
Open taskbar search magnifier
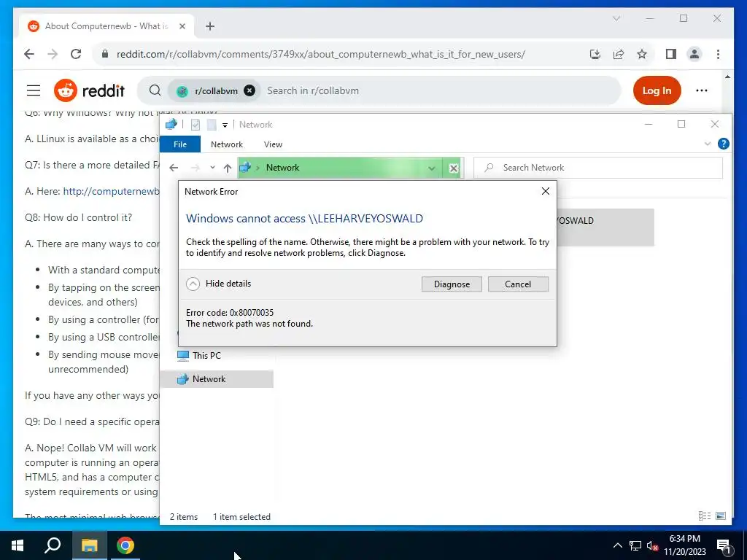pyautogui.click(x=53, y=545)
